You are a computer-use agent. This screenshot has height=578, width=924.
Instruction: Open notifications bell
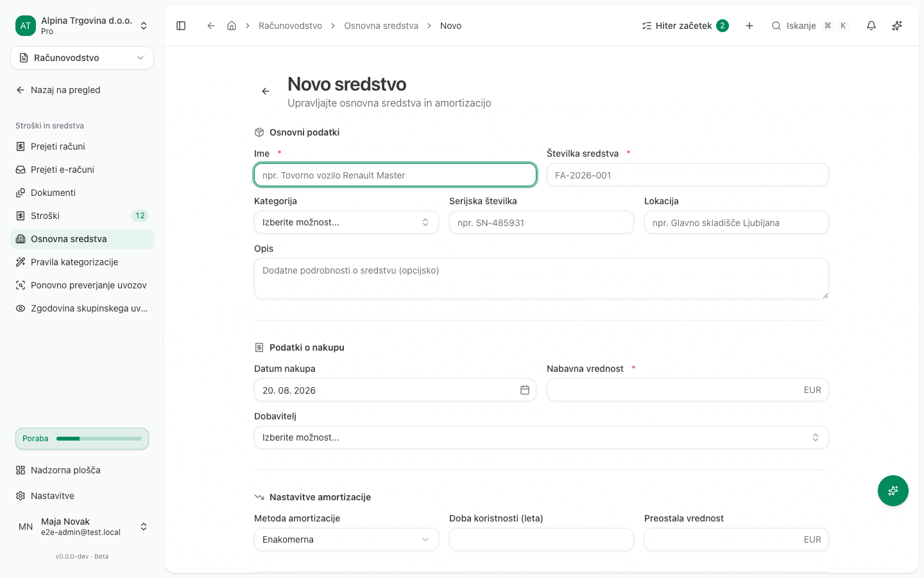(871, 26)
